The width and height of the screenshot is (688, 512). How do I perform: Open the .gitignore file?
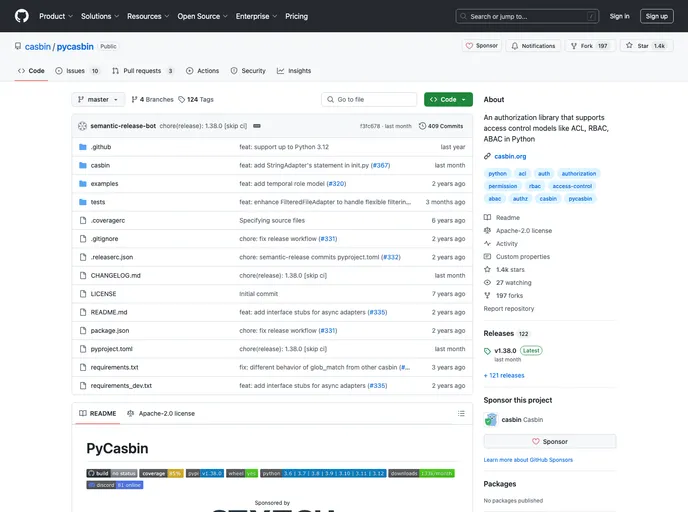click(104, 239)
